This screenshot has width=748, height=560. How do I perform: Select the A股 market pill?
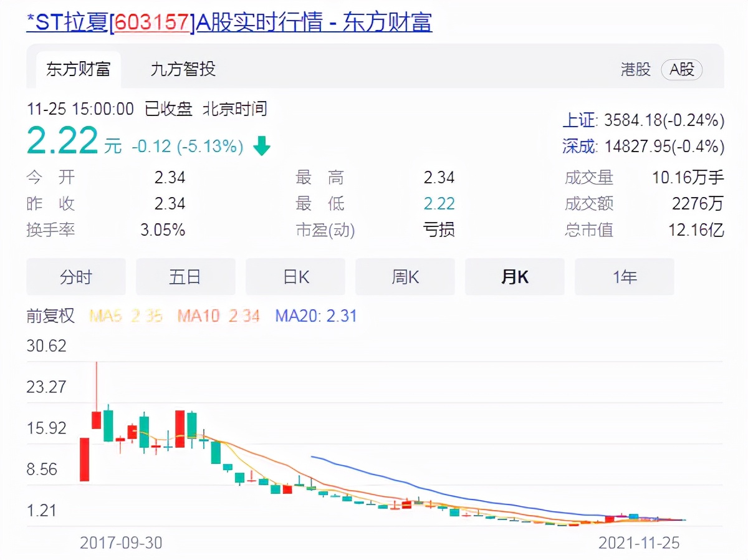pos(681,70)
